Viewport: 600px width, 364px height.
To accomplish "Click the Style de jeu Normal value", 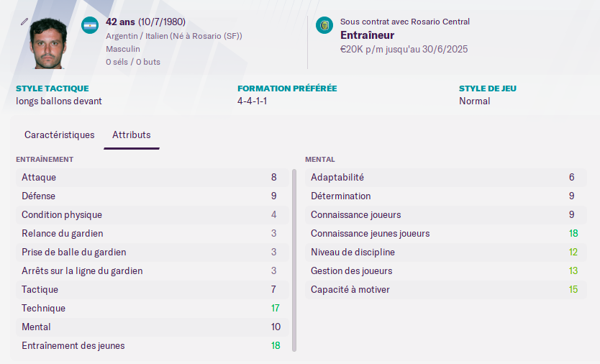I will [475, 101].
